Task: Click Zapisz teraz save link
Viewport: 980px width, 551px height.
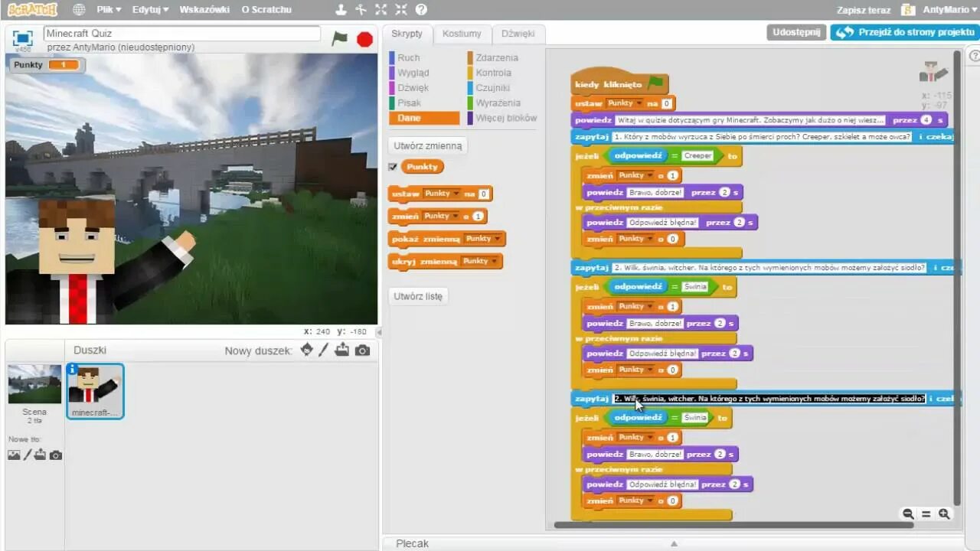Action: coord(864,10)
